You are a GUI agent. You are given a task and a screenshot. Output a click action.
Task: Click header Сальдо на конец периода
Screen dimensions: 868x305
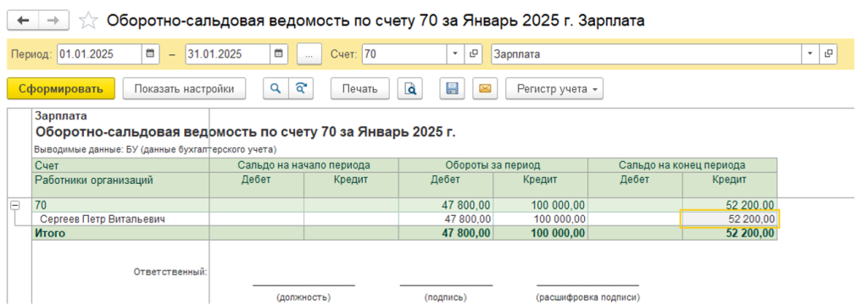[682, 165]
